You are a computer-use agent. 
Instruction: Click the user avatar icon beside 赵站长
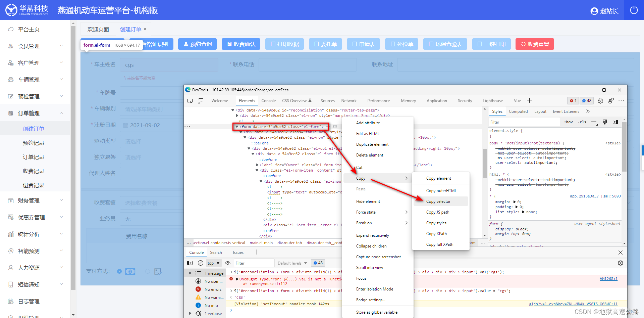click(x=594, y=11)
